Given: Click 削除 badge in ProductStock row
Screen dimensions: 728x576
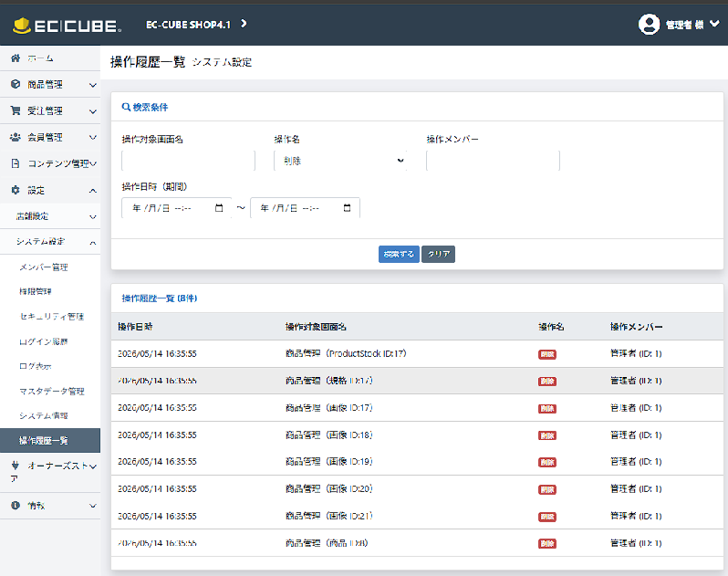Looking at the screenshot, I should 547,354.
